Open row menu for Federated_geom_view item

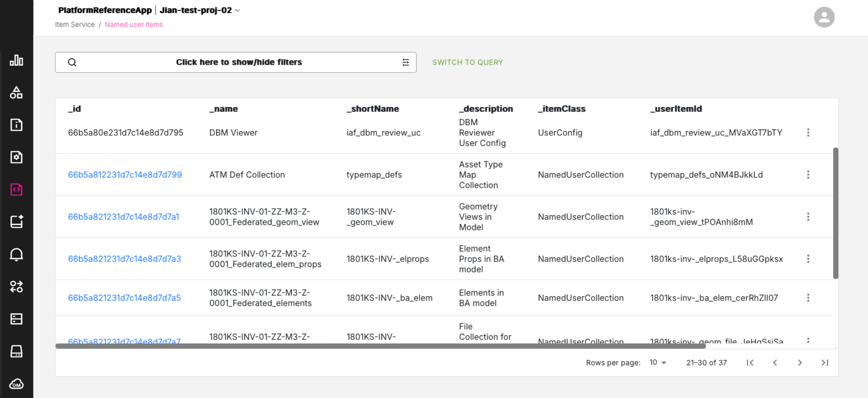[x=808, y=217]
